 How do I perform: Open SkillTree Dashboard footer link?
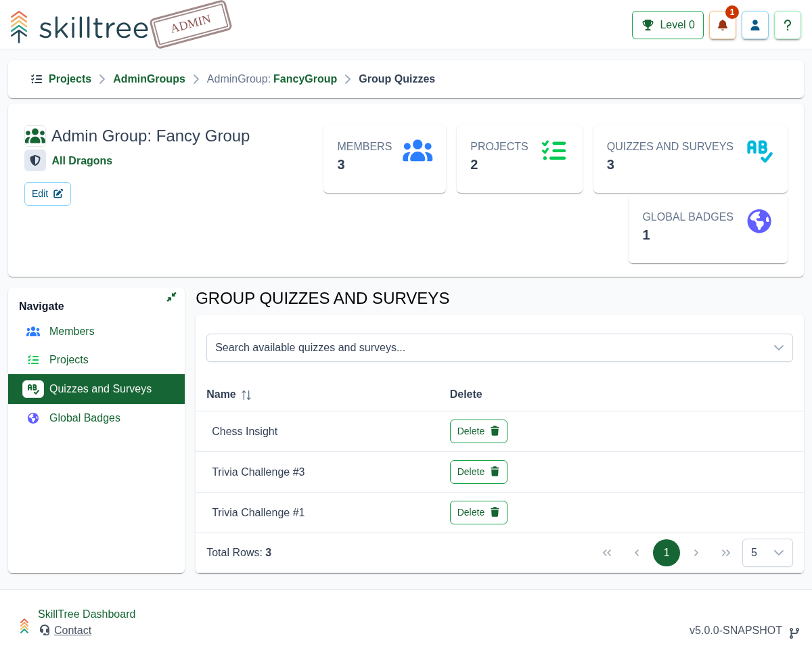click(x=87, y=614)
